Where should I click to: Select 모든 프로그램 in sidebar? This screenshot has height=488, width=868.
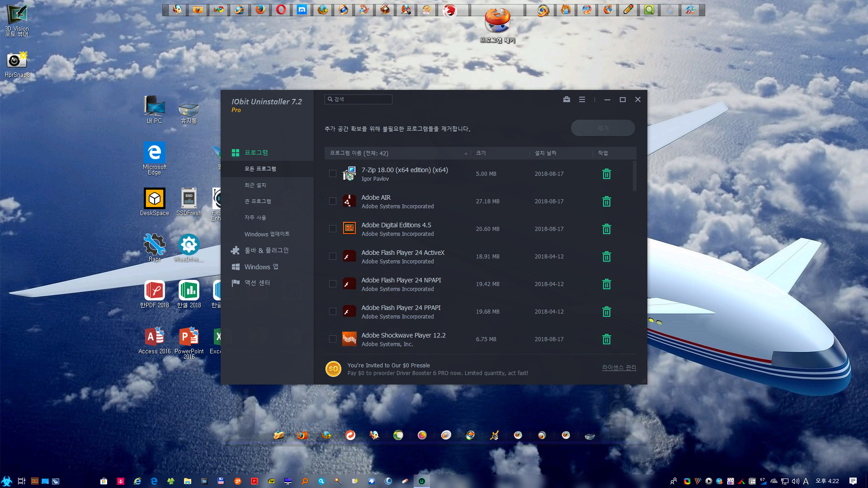[267, 169]
